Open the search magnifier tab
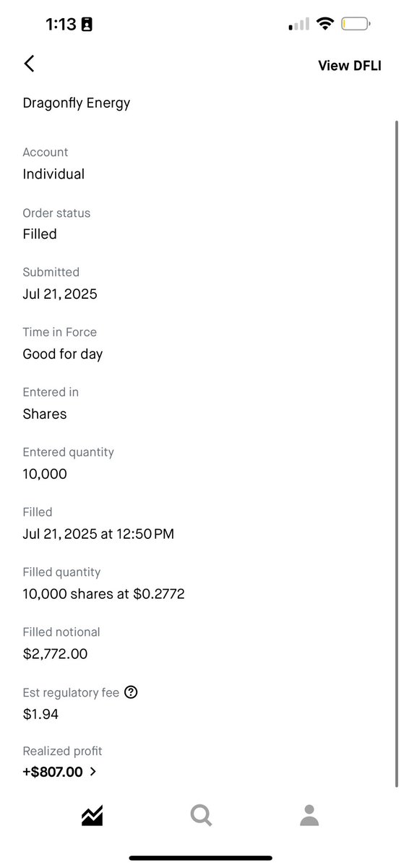Image resolution: width=401 pixels, height=868 pixels. [x=201, y=816]
